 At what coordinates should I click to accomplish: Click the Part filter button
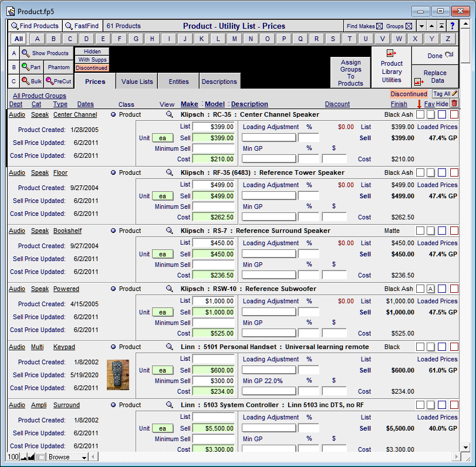pos(32,67)
